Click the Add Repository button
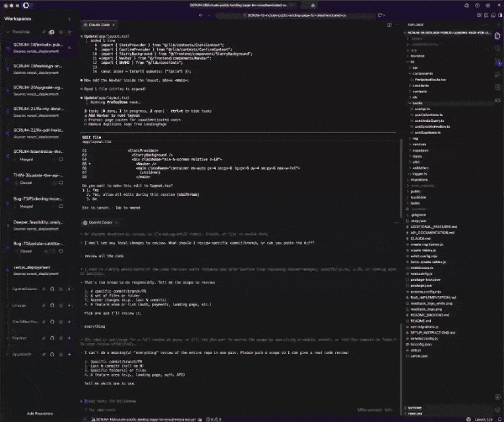504x422 pixels. 40,413
